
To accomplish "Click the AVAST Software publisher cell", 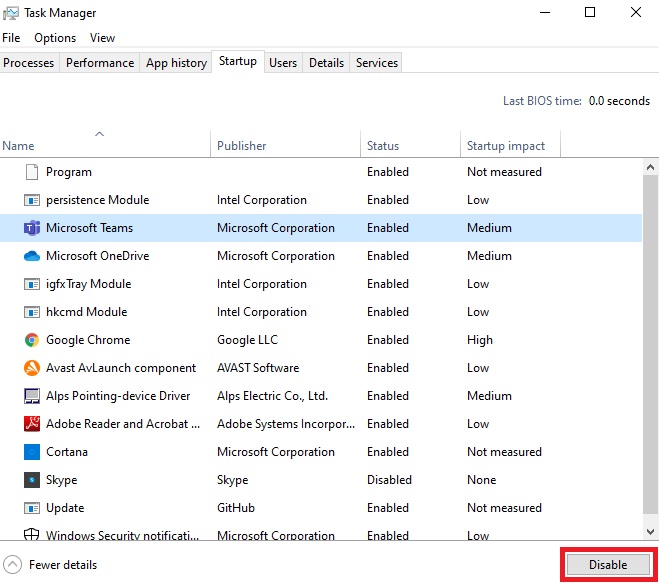I will tap(258, 368).
